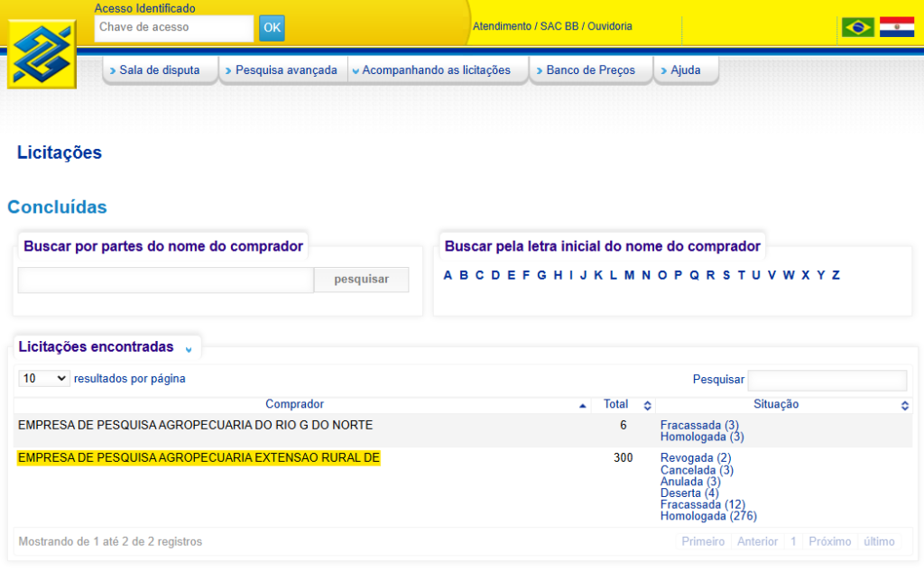Screen dimensions: 924x571
Task: Select the Brazilian flag language icon
Action: pyautogui.click(x=857, y=27)
